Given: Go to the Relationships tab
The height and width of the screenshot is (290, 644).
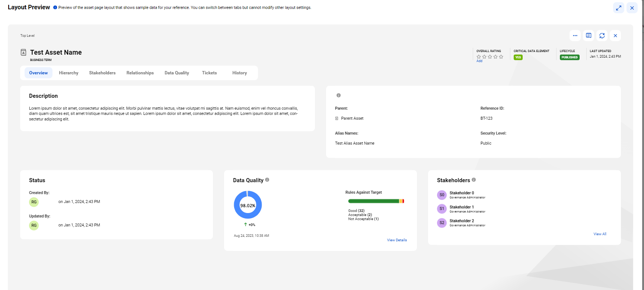Looking at the screenshot, I should (140, 73).
